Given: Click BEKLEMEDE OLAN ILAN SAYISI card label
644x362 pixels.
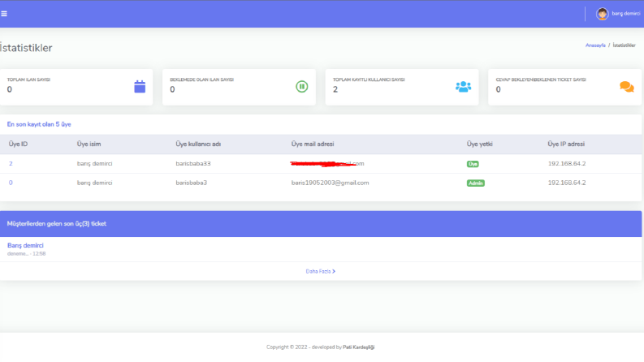Looking at the screenshot, I should point(201,80).
